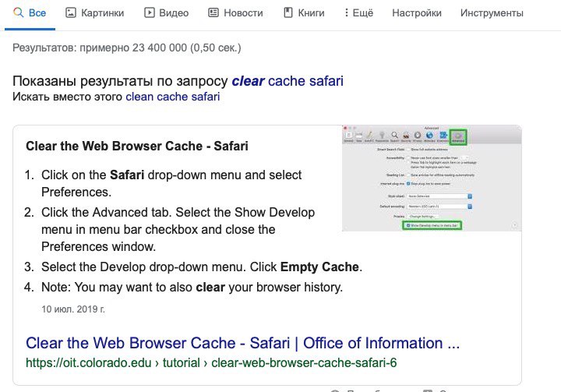Viewport: 561px width, 392px height.
Task: Click the play icon beside Видео
Action: coord(149,13)
